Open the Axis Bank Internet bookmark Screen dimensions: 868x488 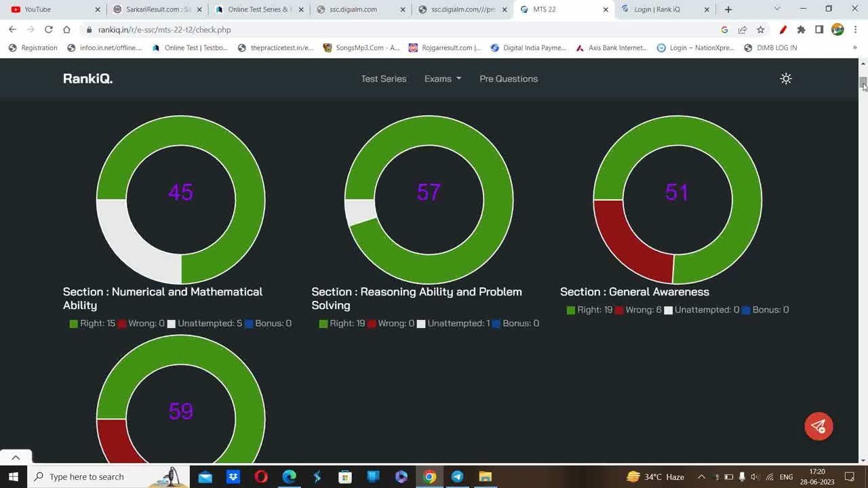tap(612, 47)
